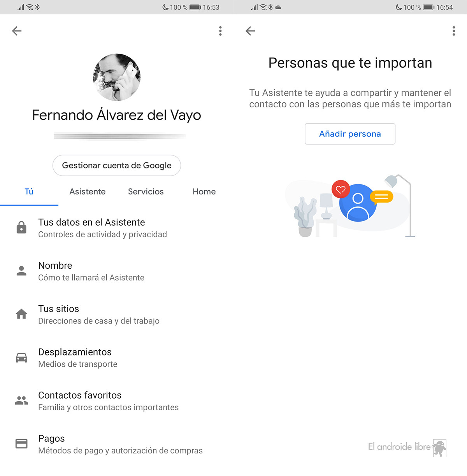
Task: Select the Tú tab
Action: [29, 192]
